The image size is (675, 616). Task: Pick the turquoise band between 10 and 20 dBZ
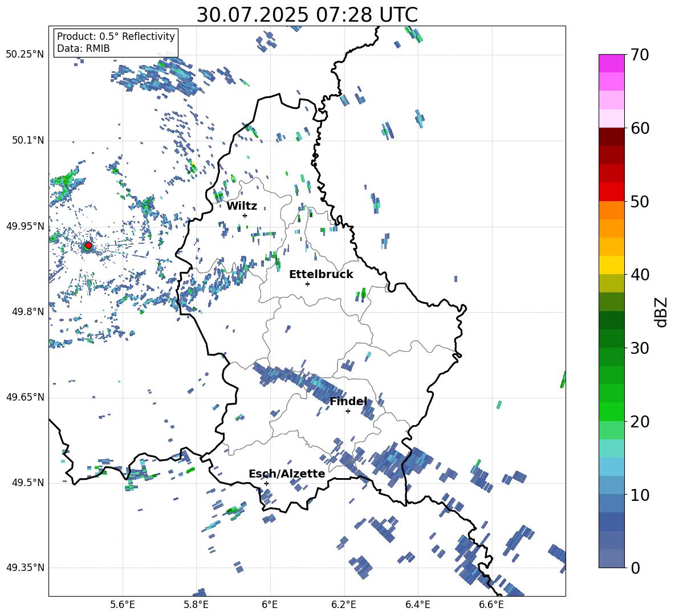click(x=611, y=448)
